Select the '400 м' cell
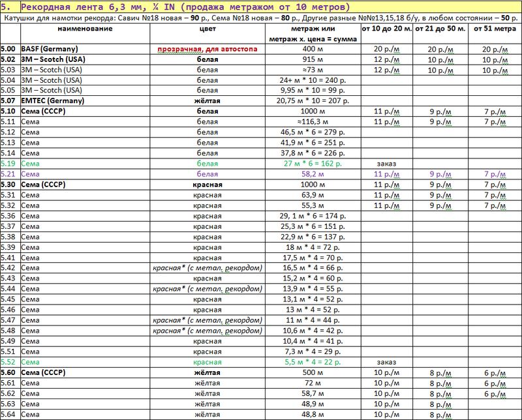 313,49
